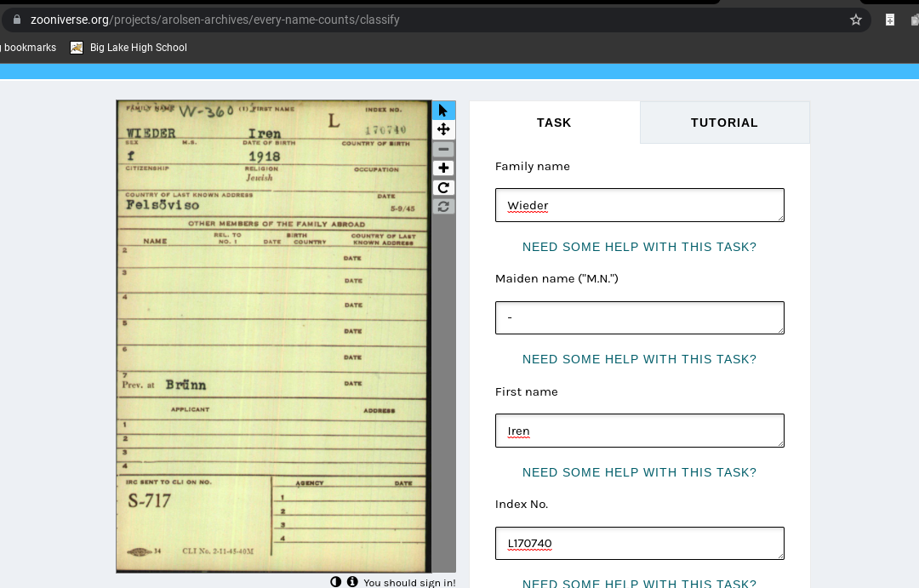This screenshot has width=919, height=588.
Task: Open help link below Index No. field
Action: (639, 583)
